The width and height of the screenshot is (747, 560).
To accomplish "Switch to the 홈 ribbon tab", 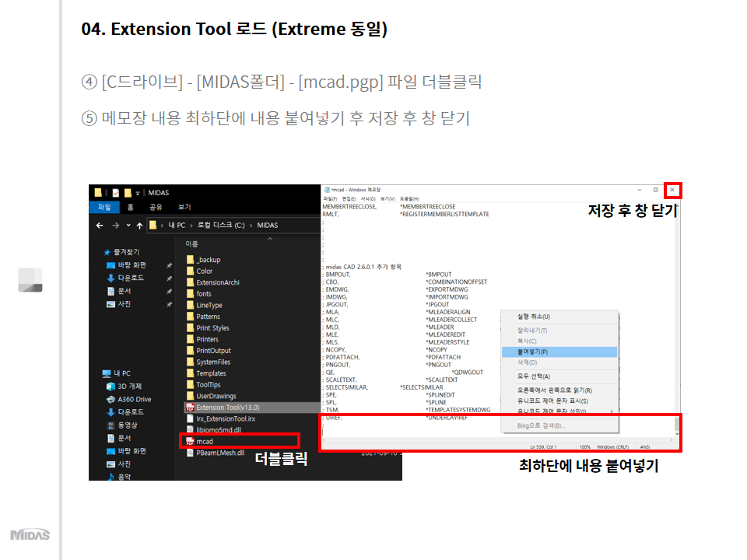I will point(131,207).
